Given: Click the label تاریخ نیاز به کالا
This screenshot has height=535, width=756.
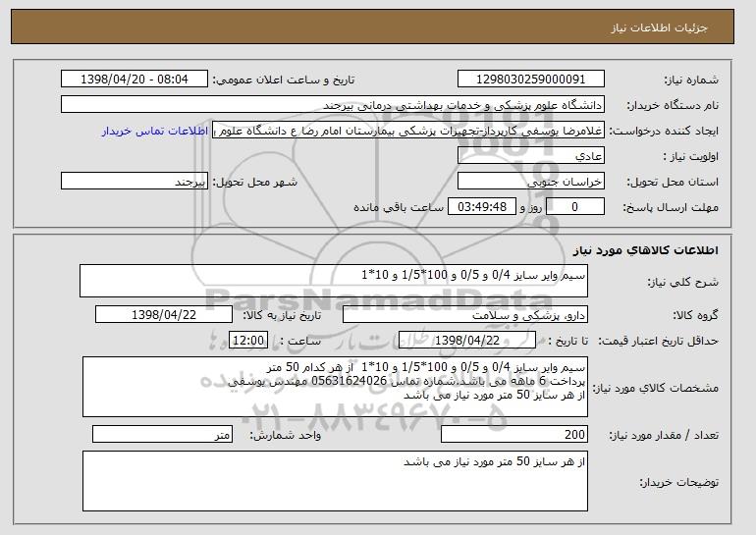Looking at the screenshot, I should (x=282, y=316).
